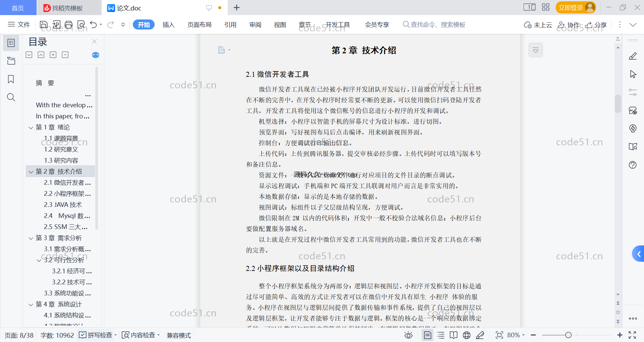Open a new tab with plus button

pyautogui.click(x=236, y=7)
